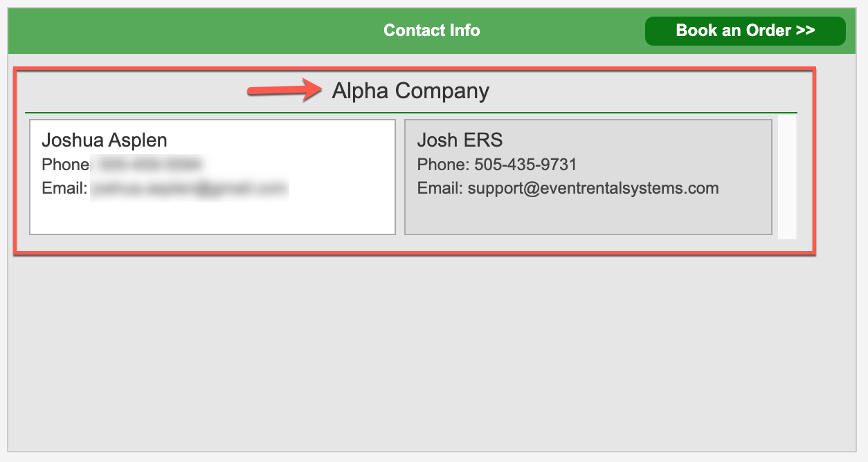
Task: Click Joshua Asplen's blurred email address
Action: click(x=189, y=188)
